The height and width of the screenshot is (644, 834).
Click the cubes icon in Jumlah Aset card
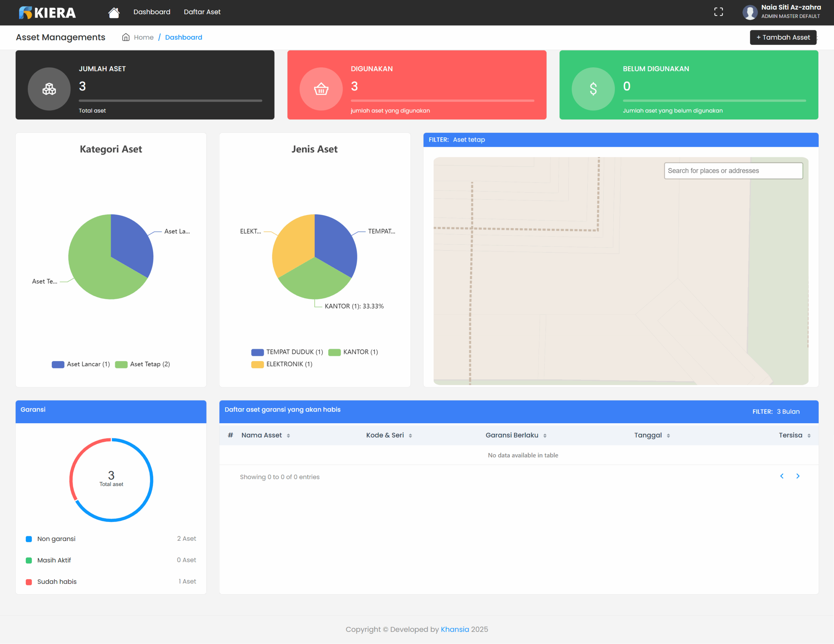coord(49,89)
